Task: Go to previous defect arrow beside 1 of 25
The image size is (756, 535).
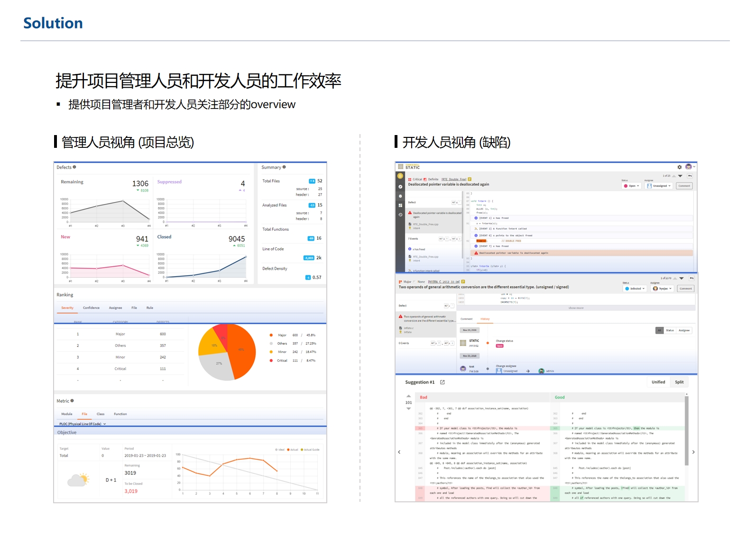Action: pos(674,176)
